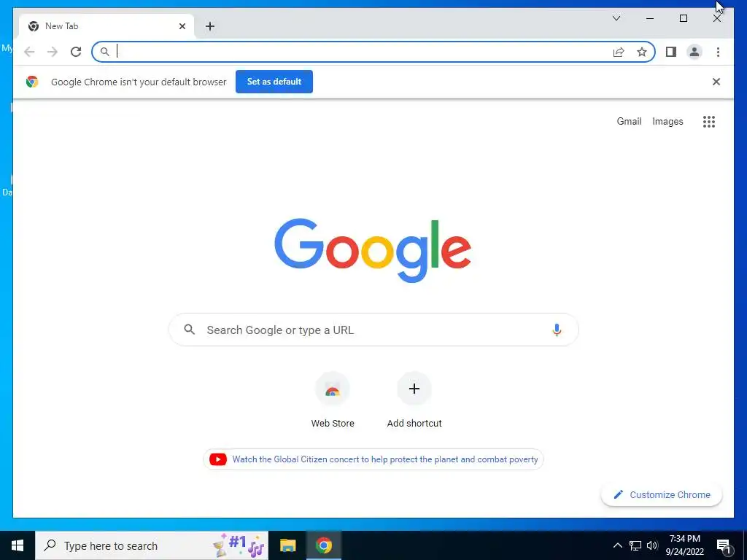The image size is (747, 560).
Task: Click the Chrome taskbar icon
Action: pyautogui.click(x=323, y=545)
